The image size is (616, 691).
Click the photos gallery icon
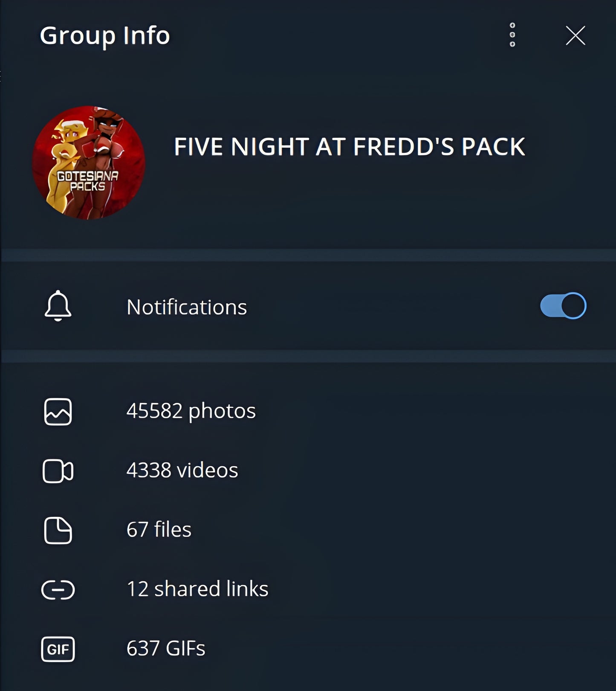point(58,412)
